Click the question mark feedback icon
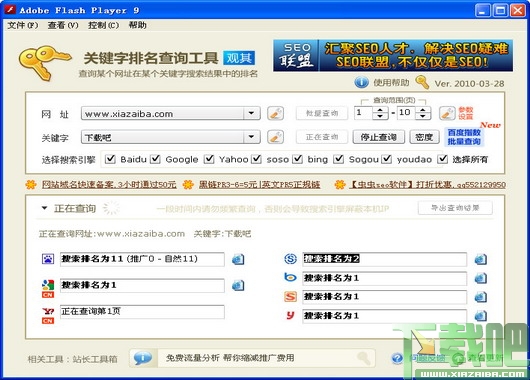530x380 pixels. coord(398,358)
